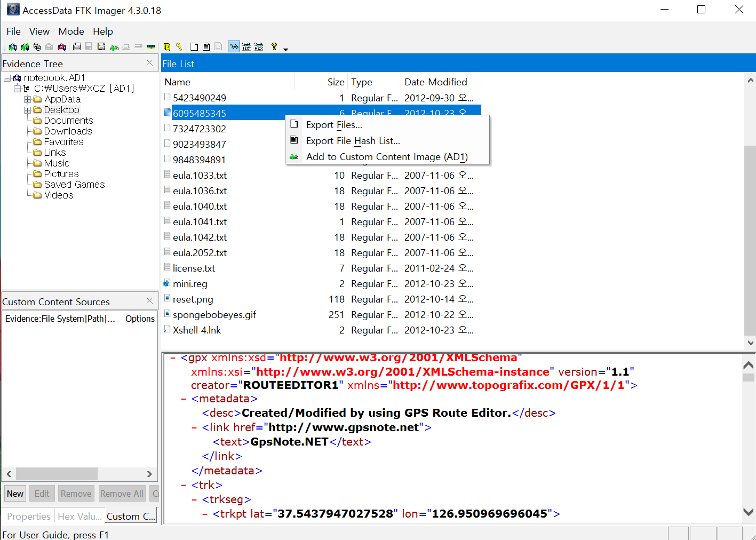This screenshot has height=540, width=756.
Task: Click the Capture Memory toolbar icon
Action: [x=151, y=47]
